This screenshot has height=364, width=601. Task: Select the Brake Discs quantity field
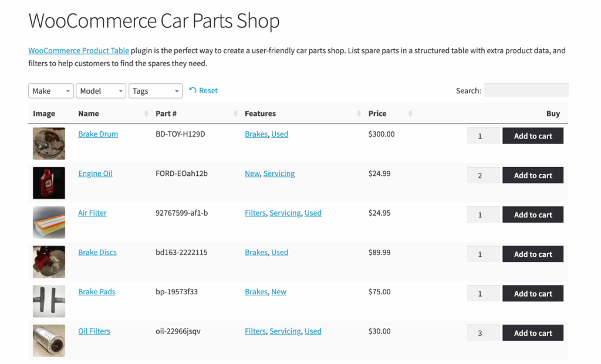click(x=484, y=254)
